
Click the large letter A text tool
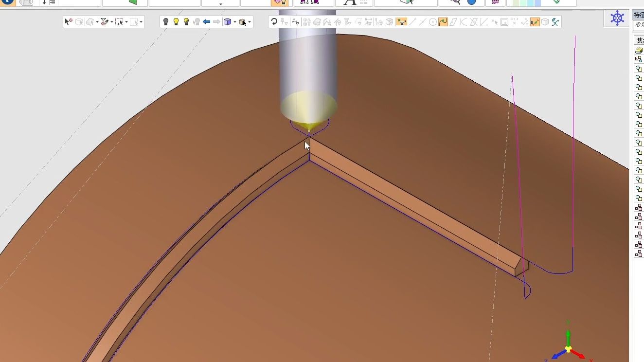[349, 2]
